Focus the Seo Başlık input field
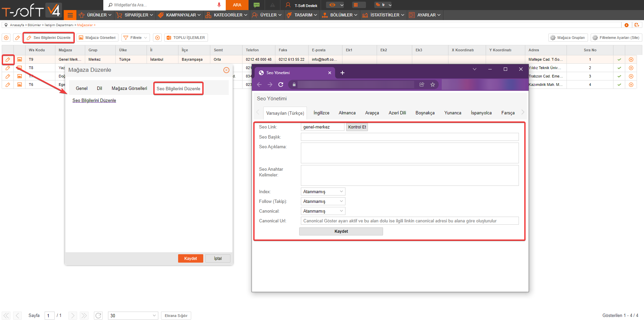This screenshot has height=325, width=644. (x=410, y=137)
